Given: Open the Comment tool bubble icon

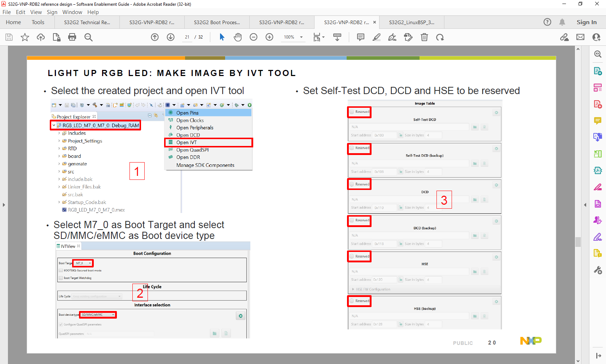Looking at the screenshot, I should (x=360, y=37).
